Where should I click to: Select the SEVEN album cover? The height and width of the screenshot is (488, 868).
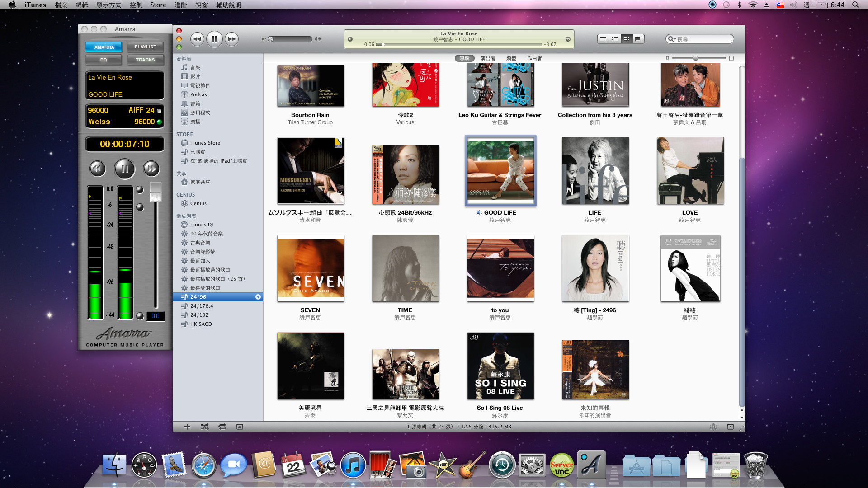[x=311, y=268]
